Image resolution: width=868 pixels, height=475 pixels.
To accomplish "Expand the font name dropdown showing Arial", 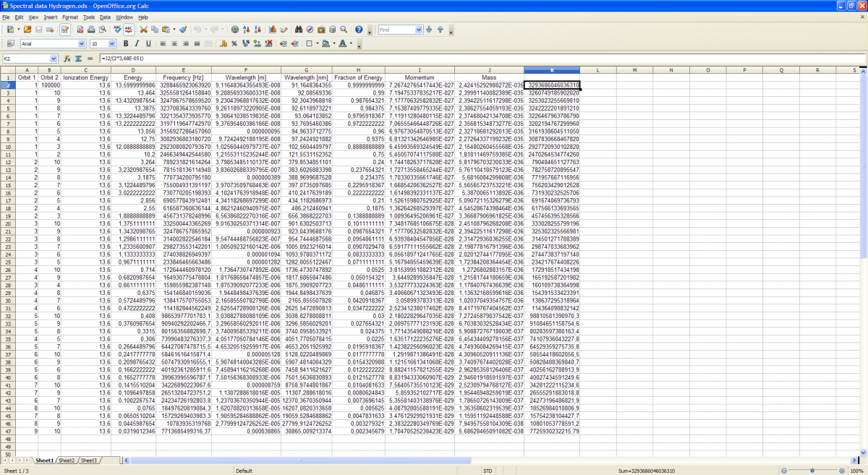I will pos(82,44).
